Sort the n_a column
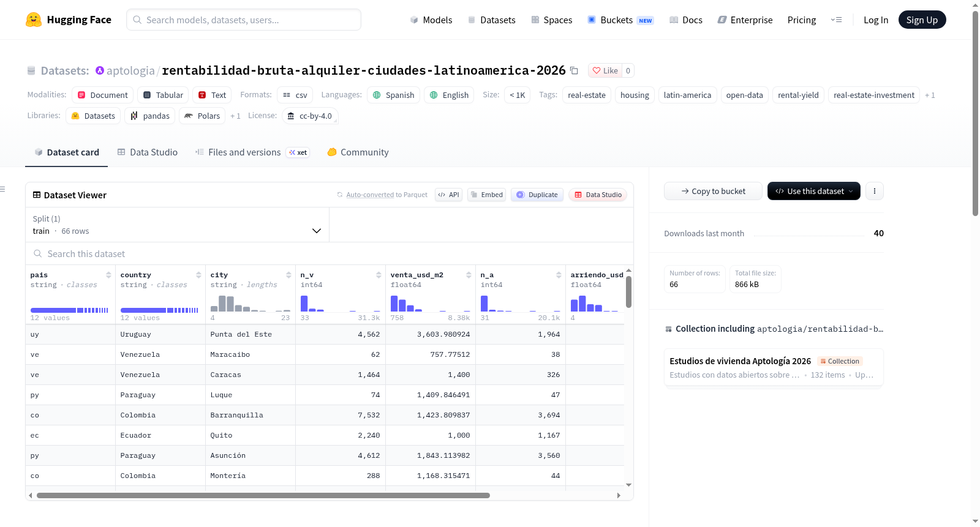The height and width of the screenshot is (527, 980). (559, 275)
